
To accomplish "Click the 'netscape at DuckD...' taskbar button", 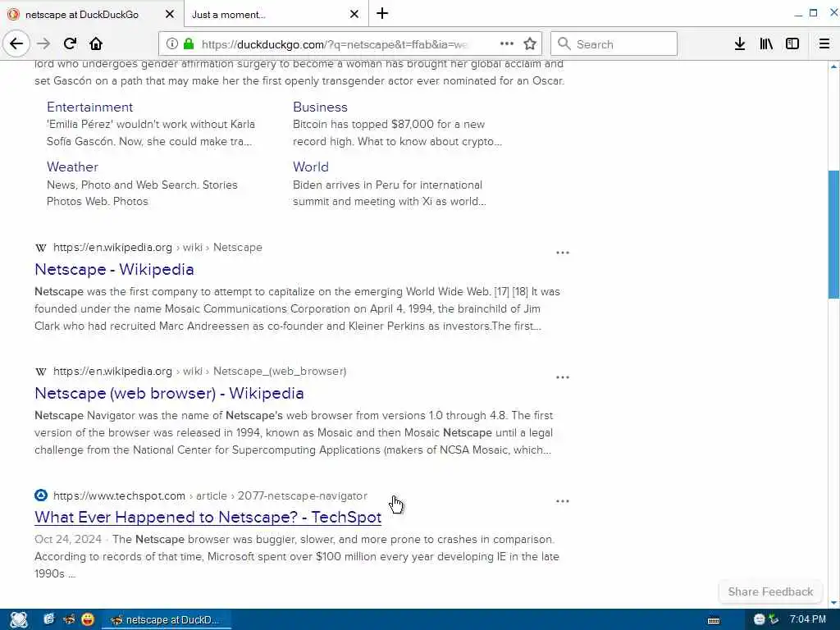I will 166,619.
